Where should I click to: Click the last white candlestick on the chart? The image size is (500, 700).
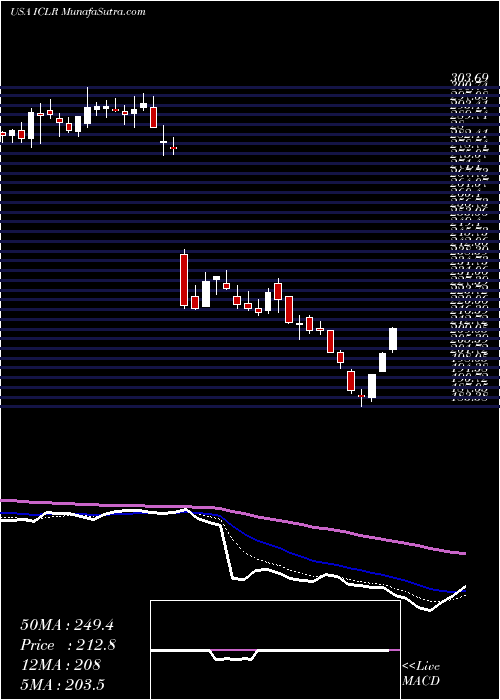pyautogui.click(x=393, y=339)
